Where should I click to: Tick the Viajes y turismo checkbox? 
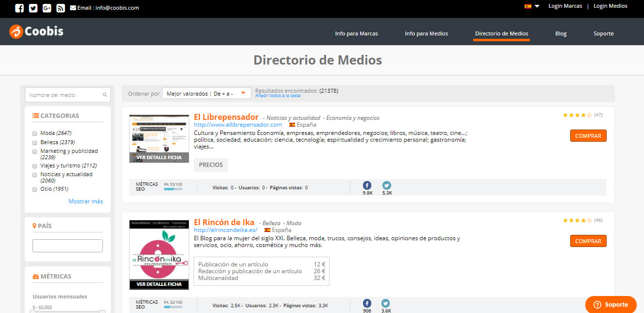35,166
